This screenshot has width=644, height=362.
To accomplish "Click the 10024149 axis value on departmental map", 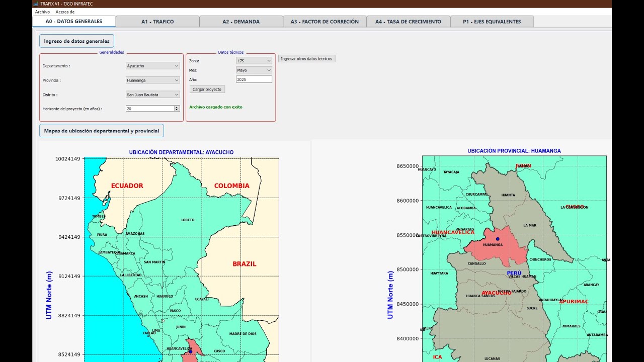I will pos(68,159).
